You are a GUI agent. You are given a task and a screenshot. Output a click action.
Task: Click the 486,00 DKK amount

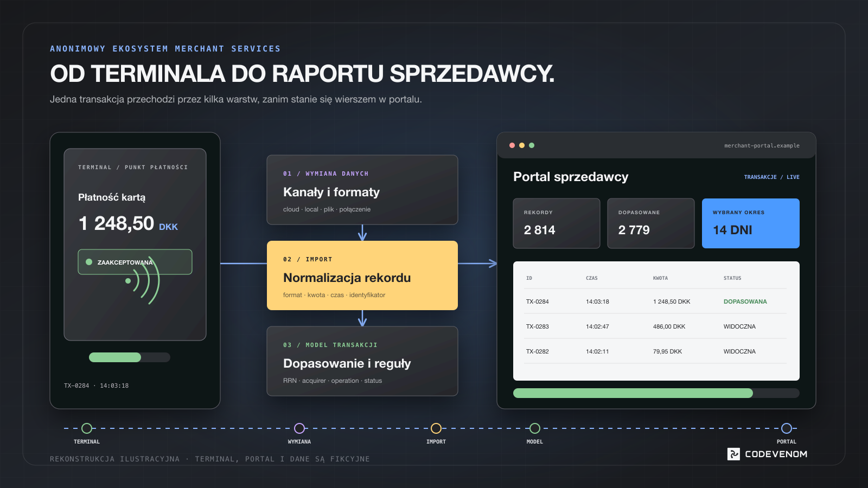click(669, 326)
